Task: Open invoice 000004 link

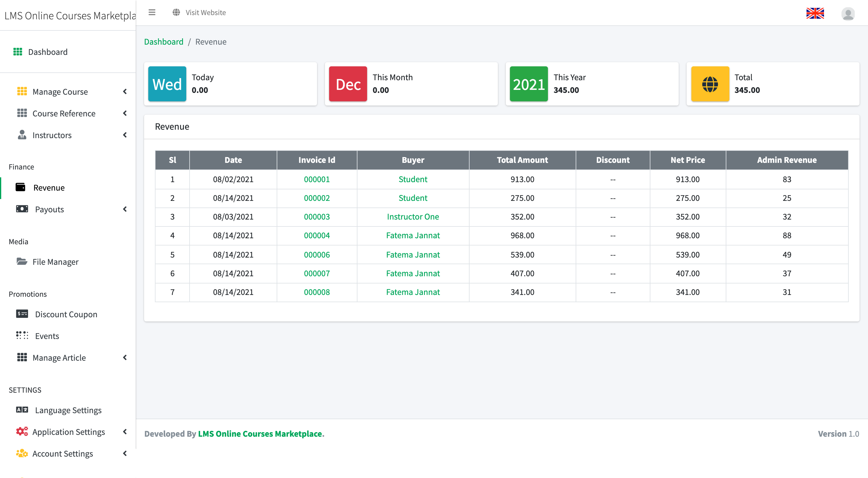Action: [316, 236]
